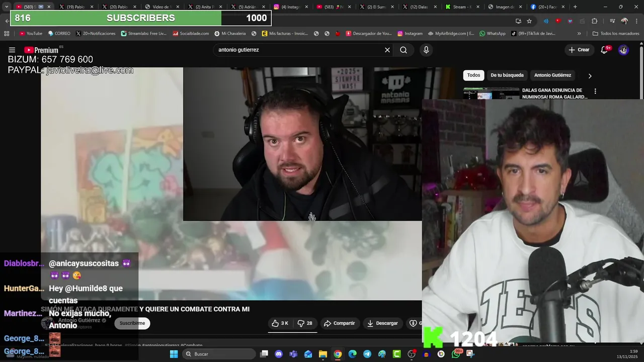Open the YouTube account avatar menu
The width and height of the screenshot is (644, 362).
(623, 50)
